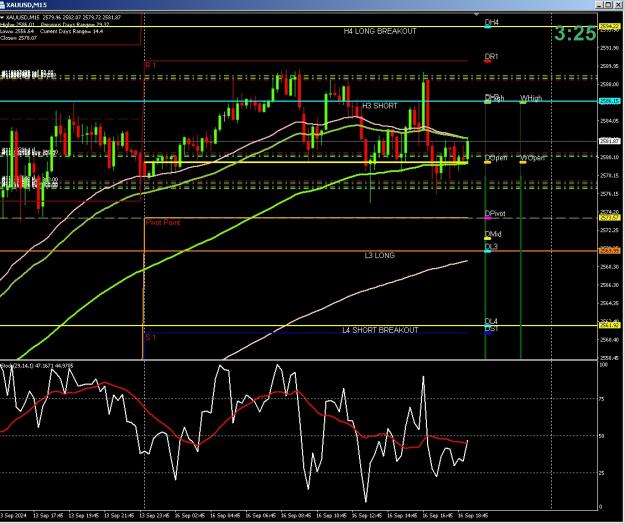Viewport: 625px width, 524px height.
Task: Click the small arrow before XAUUSD,M15 chart info
Action: point(2,18)
